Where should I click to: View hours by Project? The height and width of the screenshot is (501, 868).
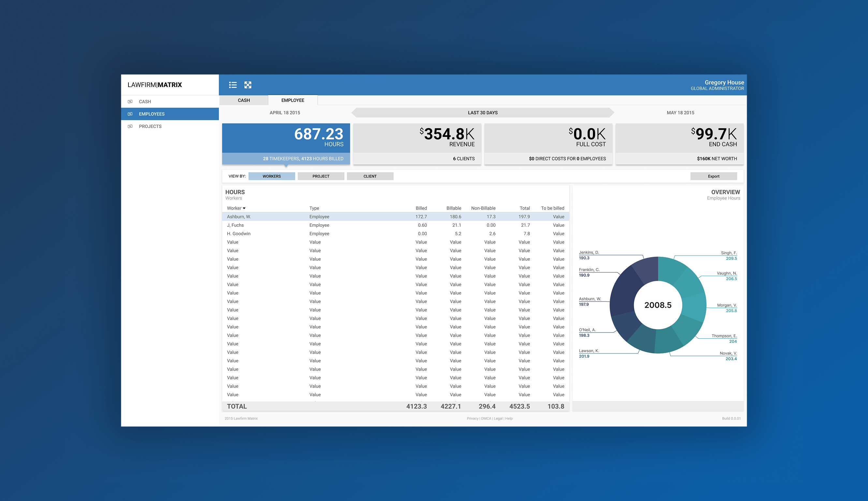(x=321, y=176)
